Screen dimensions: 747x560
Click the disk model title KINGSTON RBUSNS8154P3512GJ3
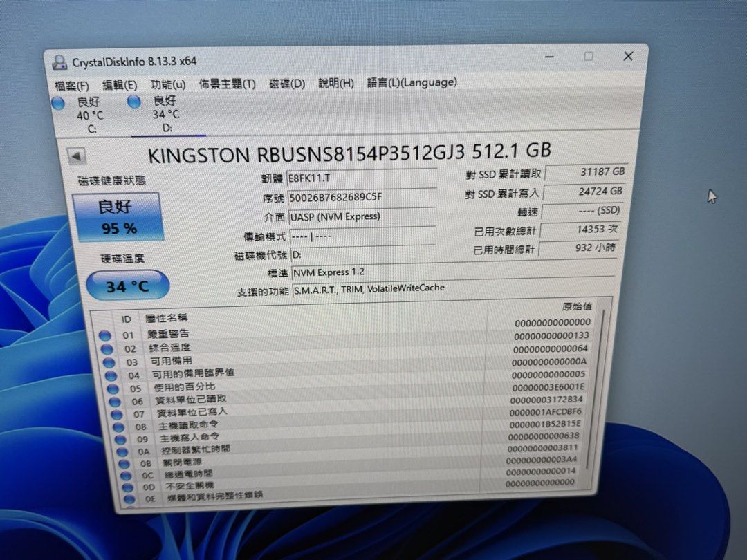(x=306, y=153)
